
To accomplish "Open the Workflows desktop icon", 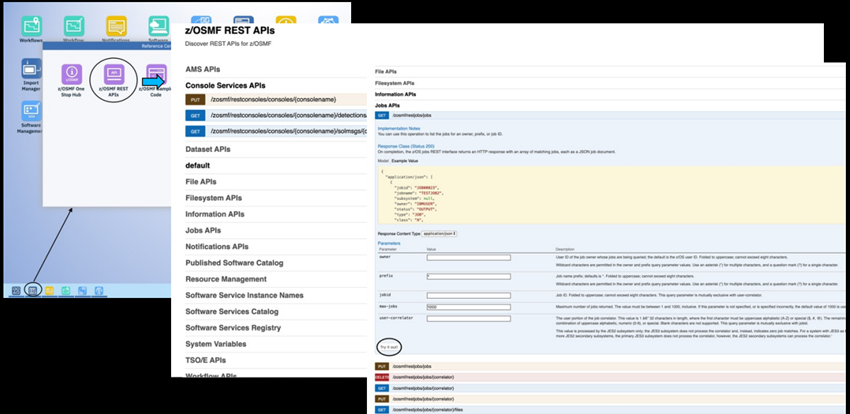I will click(31, 27).
